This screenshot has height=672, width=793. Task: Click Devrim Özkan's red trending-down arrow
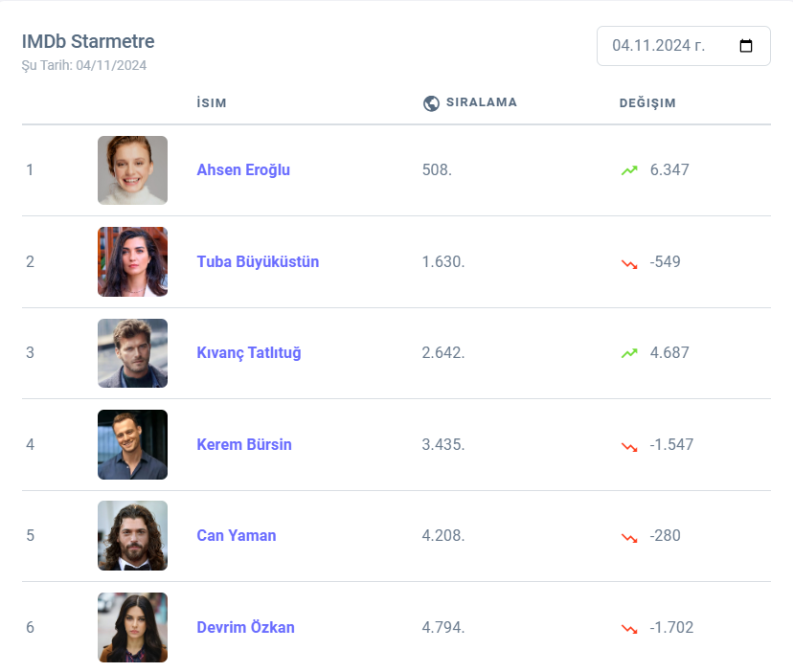coord(629,628)
